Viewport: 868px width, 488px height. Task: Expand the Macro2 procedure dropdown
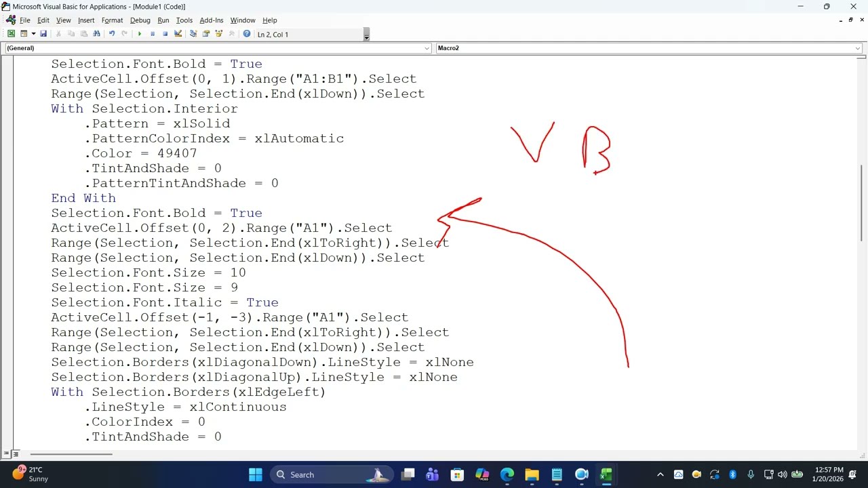858,48
